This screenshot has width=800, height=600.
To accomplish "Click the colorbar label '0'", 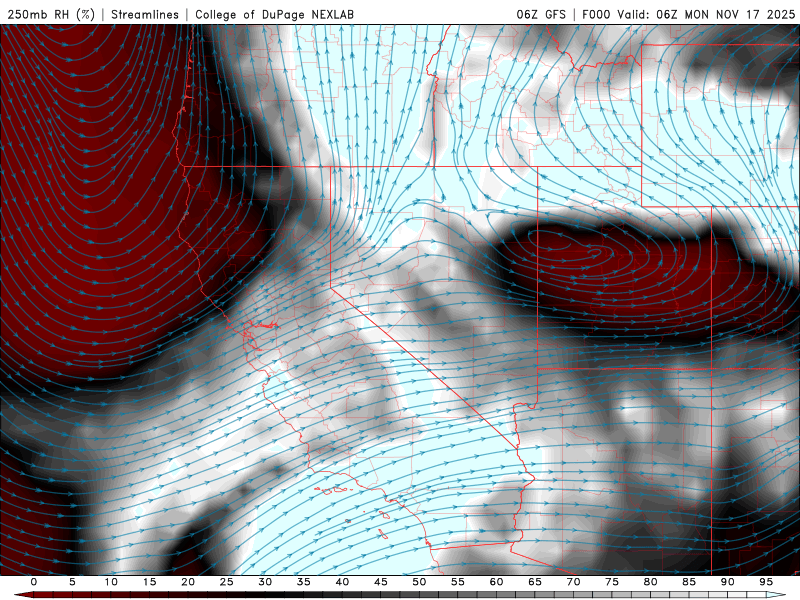I will [x=34, y=582].
